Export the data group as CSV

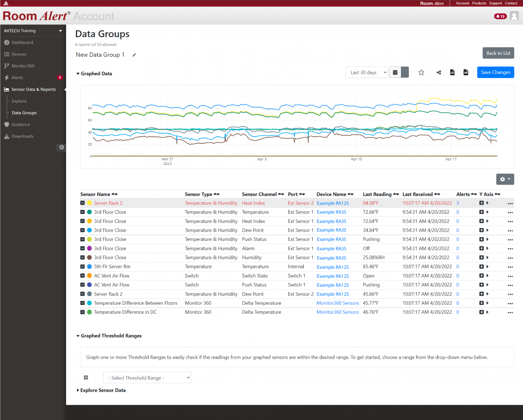452,72
